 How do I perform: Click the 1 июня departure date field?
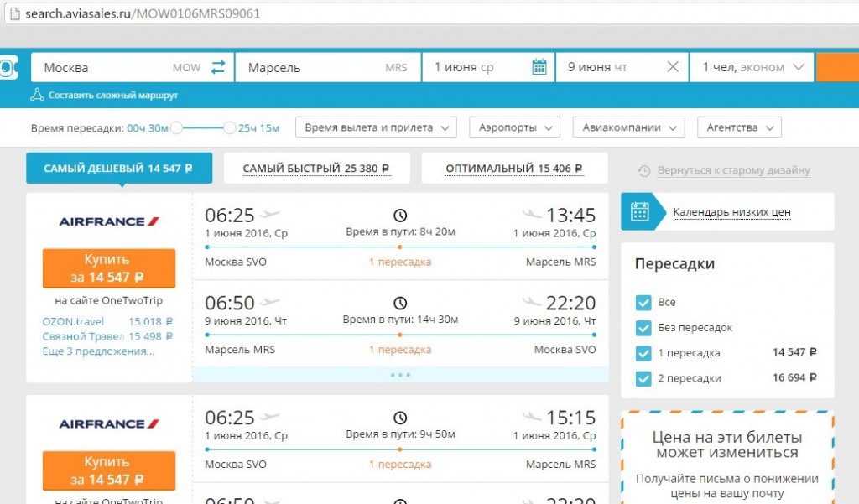click(488, 67)
